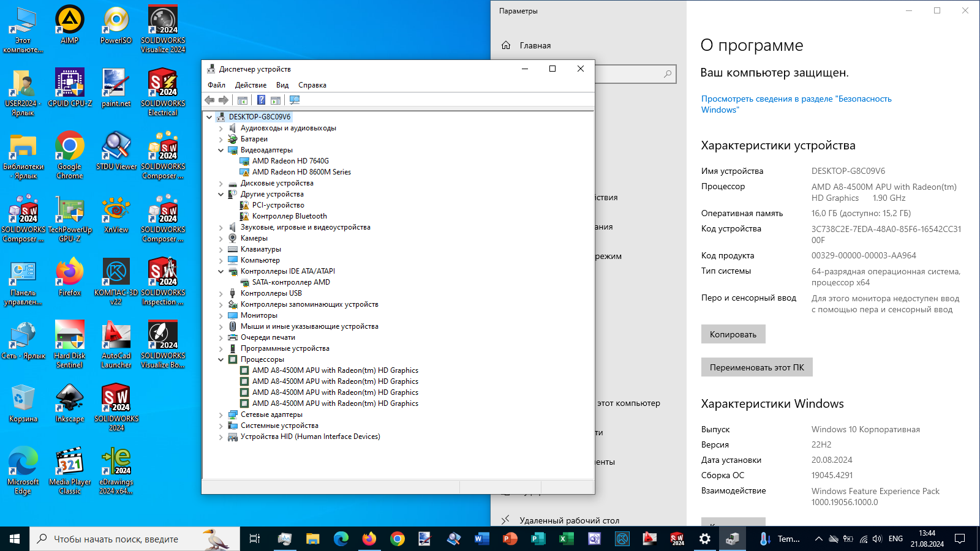The image size is (980, 551).
Task: Collapse Контроллеры IDE ATA/ATAPI node
Action: pos(221,271)
